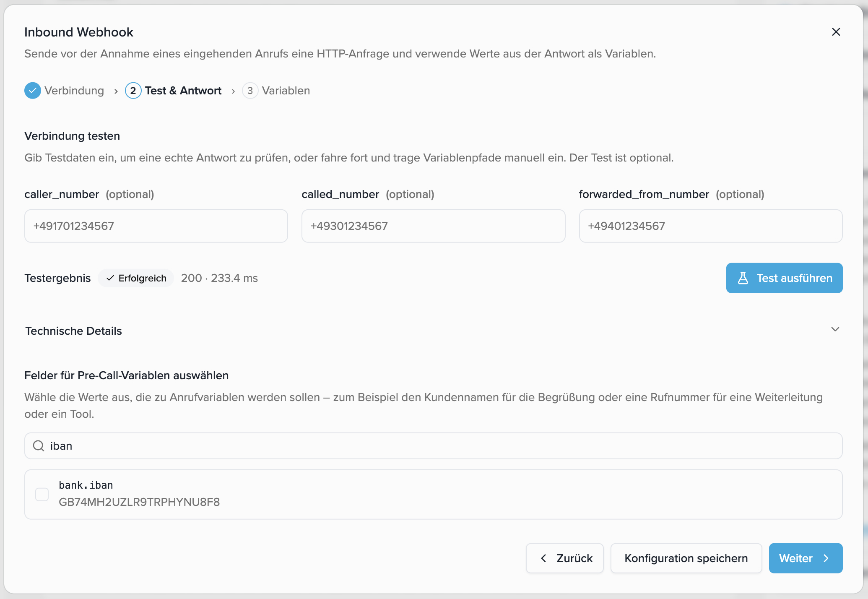Check the bank.iban checkbox
The height and width of the screenshot is (599, 868).
click(42, 495)
